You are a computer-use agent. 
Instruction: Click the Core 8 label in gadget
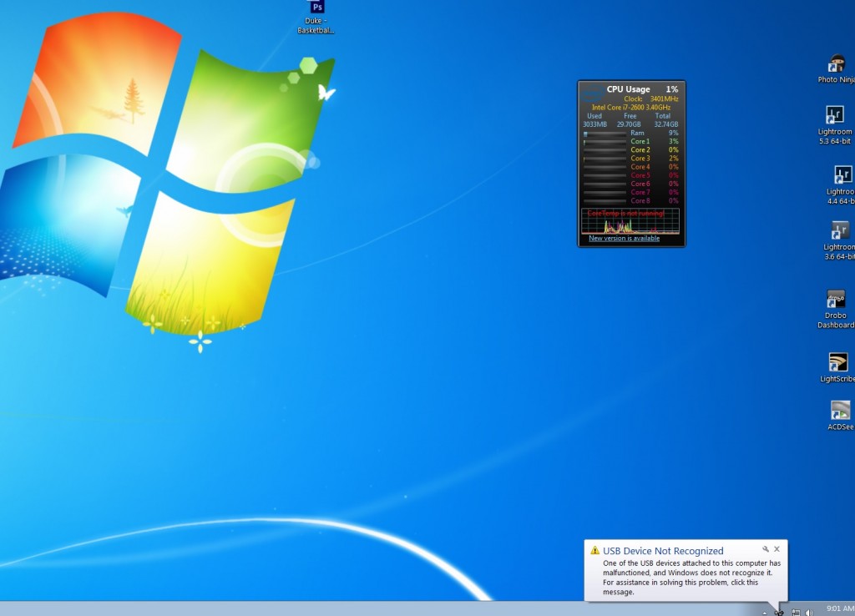pos(640,200)
